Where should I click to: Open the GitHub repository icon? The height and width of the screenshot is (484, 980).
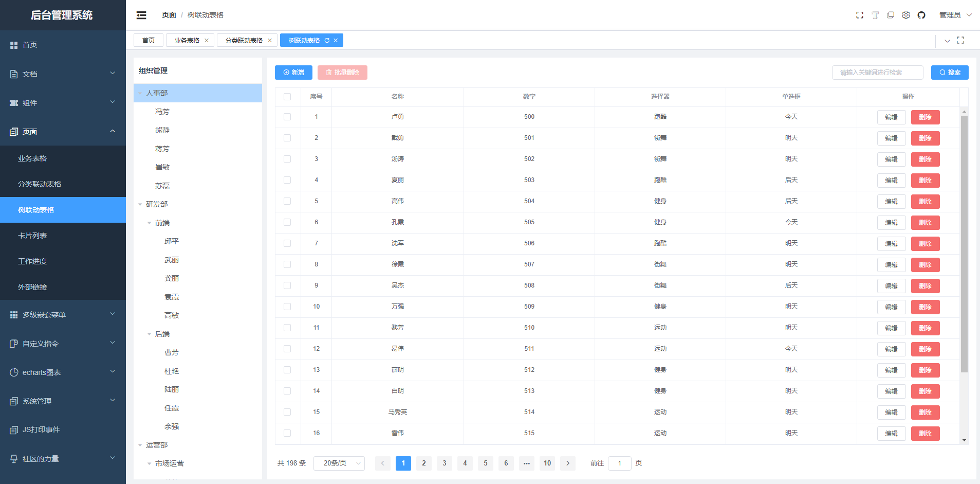[921, 15]
